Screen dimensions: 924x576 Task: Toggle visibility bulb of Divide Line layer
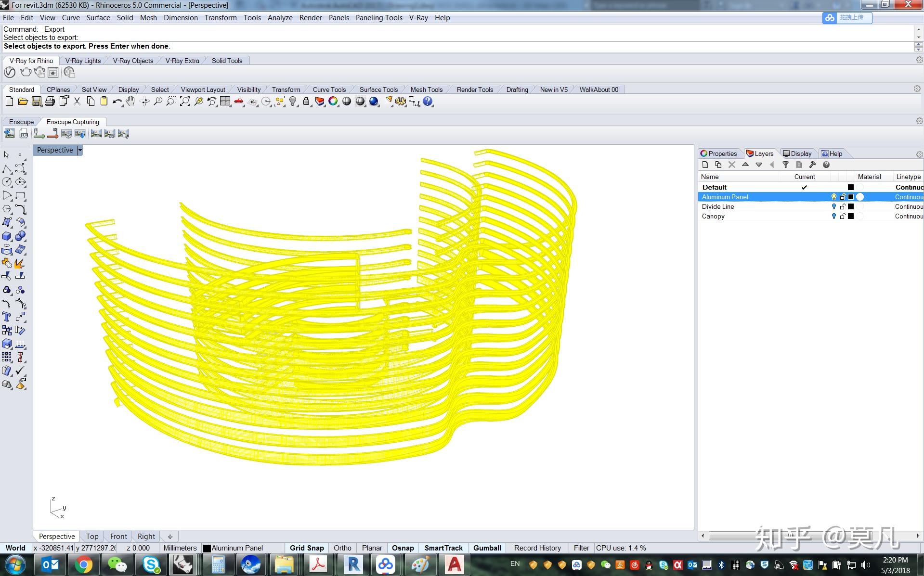click(834, 206)
